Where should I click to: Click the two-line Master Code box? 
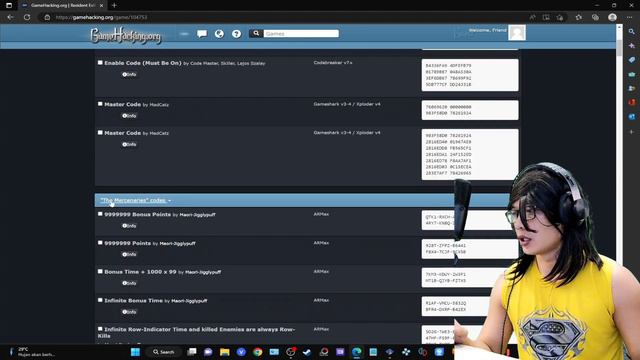pyautogui.click(x=470, y=110)
